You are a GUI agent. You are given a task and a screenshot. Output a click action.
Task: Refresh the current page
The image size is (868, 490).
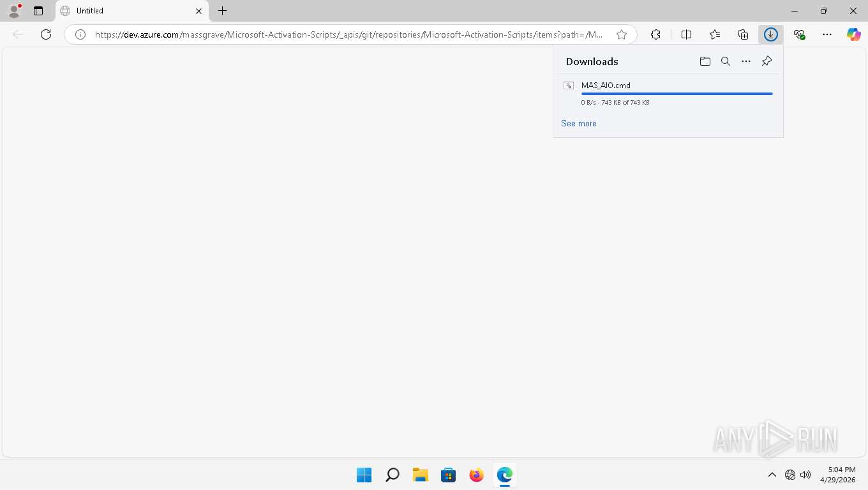[x=46, y=34]
